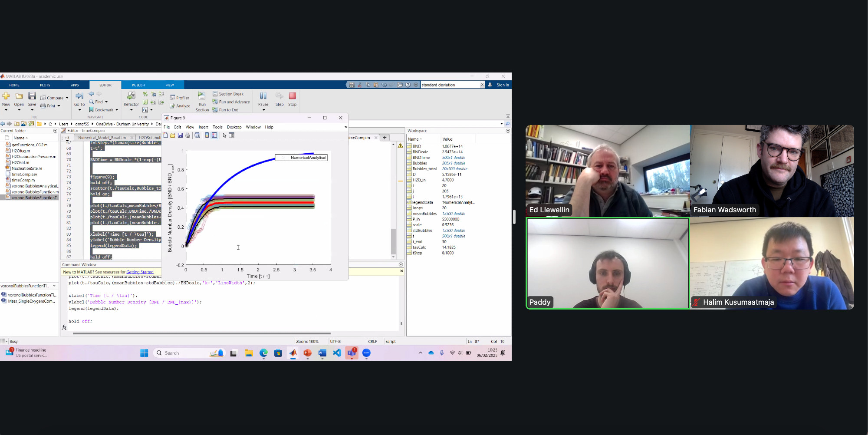This screenshot has width=868, height=435.
Task: Click the Command Window horizontal scrollbar
Action: (x=202, y=333)
